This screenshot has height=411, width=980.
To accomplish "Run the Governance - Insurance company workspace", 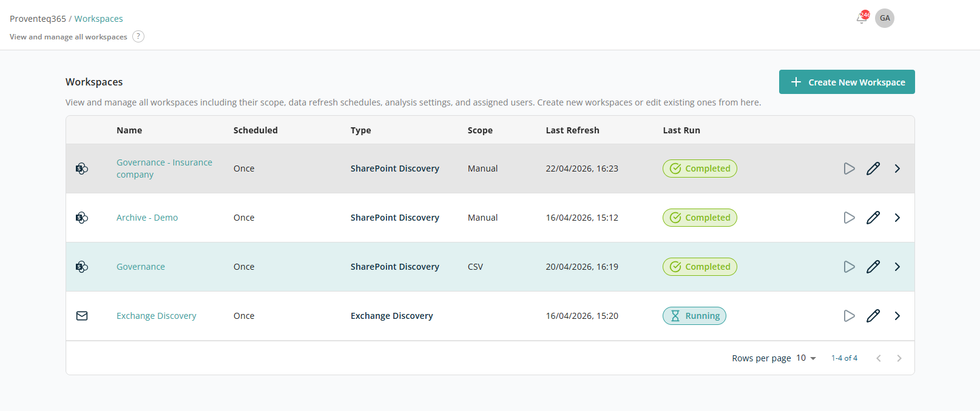I will tap(849, 169).
